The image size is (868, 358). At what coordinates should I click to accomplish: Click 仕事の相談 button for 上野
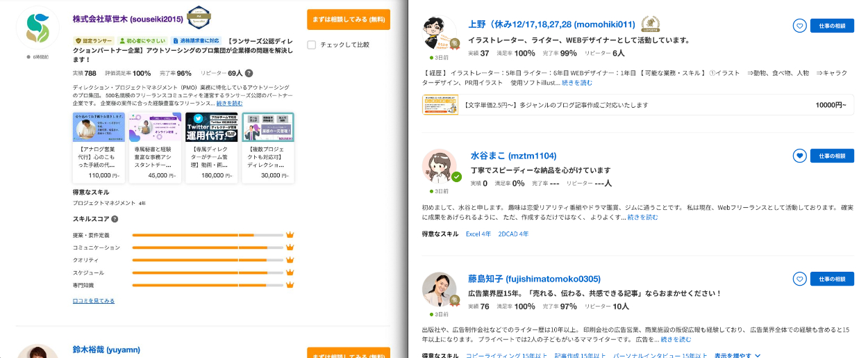832,26
